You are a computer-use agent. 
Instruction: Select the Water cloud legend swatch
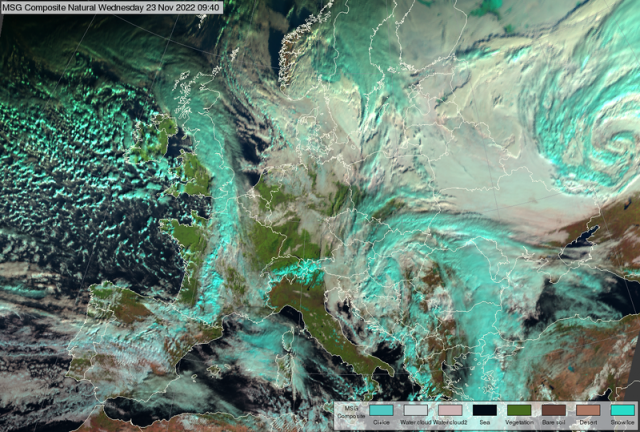pos(415,411)
